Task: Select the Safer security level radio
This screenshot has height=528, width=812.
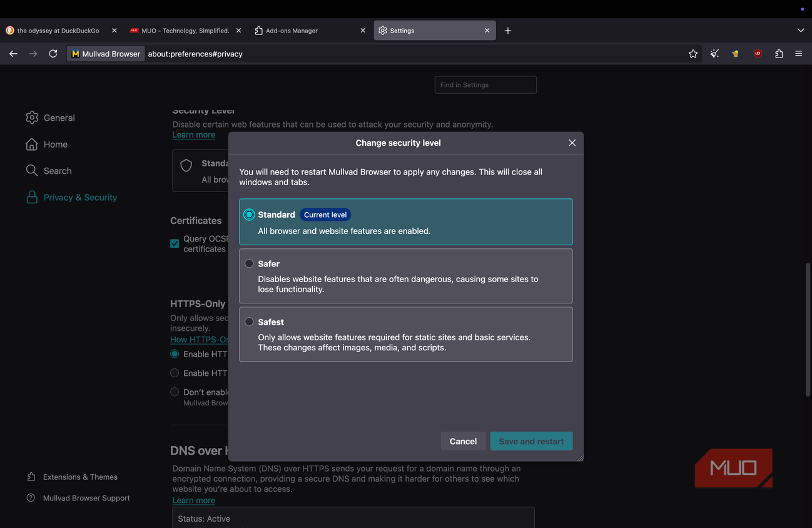Action: tap(249, 264)
